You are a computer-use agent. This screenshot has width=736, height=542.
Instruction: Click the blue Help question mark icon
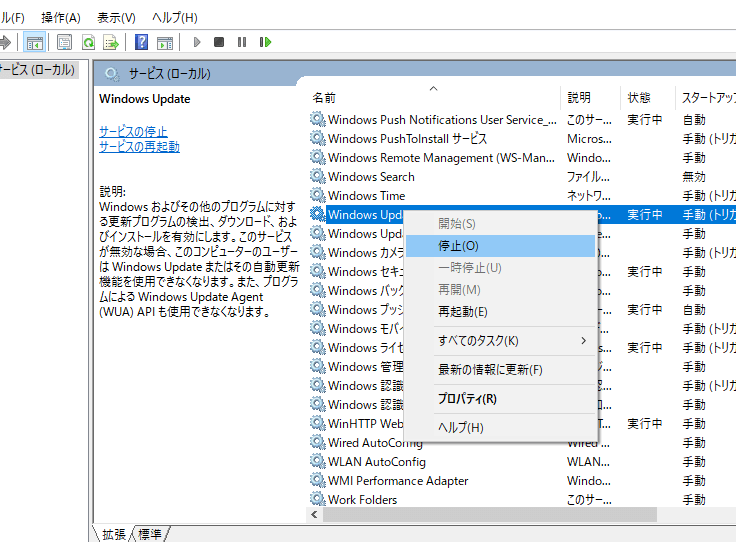142,42
